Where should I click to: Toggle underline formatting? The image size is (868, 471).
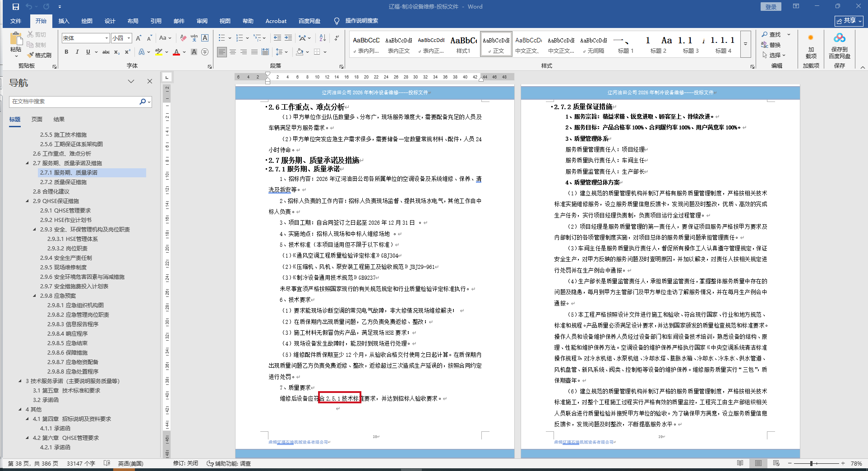pos(88,52)
